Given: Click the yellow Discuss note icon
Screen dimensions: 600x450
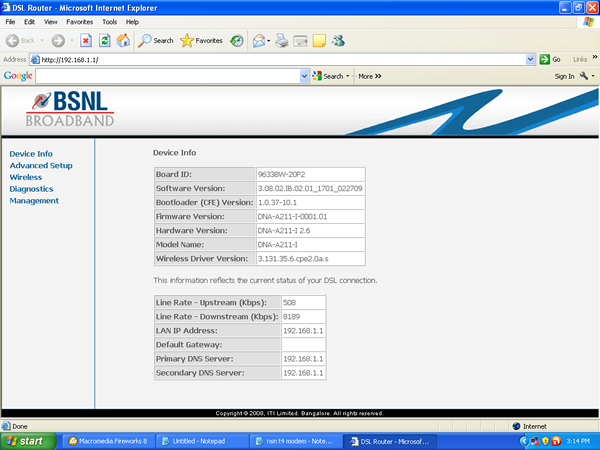Looking at the screenshot, I should coord(319,41).
